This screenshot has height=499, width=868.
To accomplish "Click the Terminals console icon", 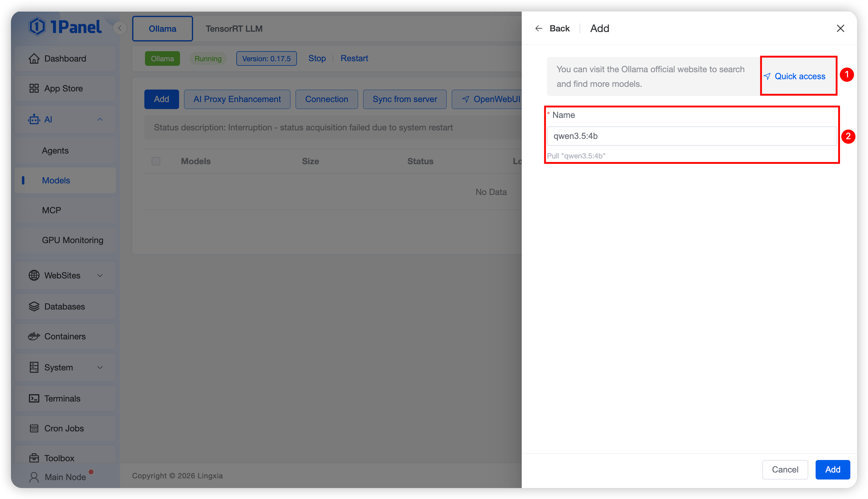I will point(34,398).
